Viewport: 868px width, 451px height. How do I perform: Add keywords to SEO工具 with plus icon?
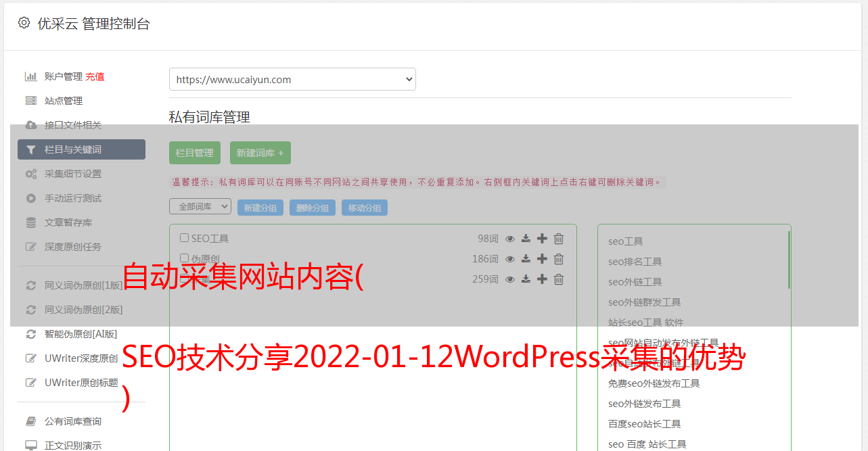(x=542, y=239)
